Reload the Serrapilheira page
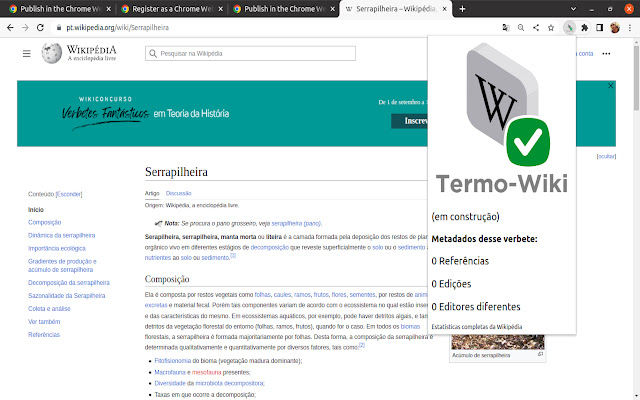Screen dimensions: 640x400 40,28
